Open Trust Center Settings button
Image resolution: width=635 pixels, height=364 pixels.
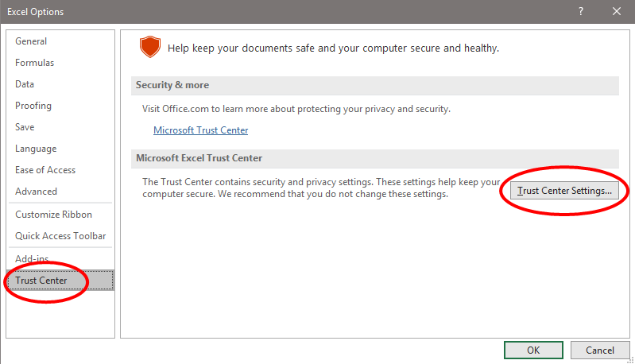click(564, 191)
